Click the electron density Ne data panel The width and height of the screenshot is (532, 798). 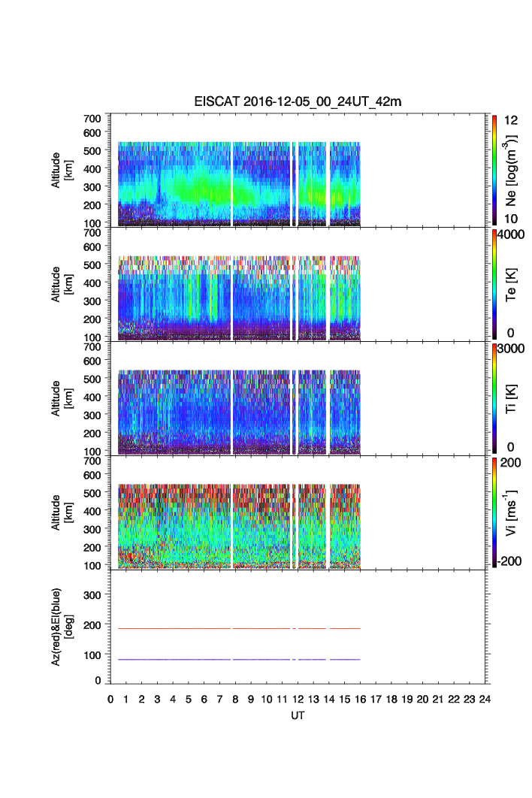298,170
